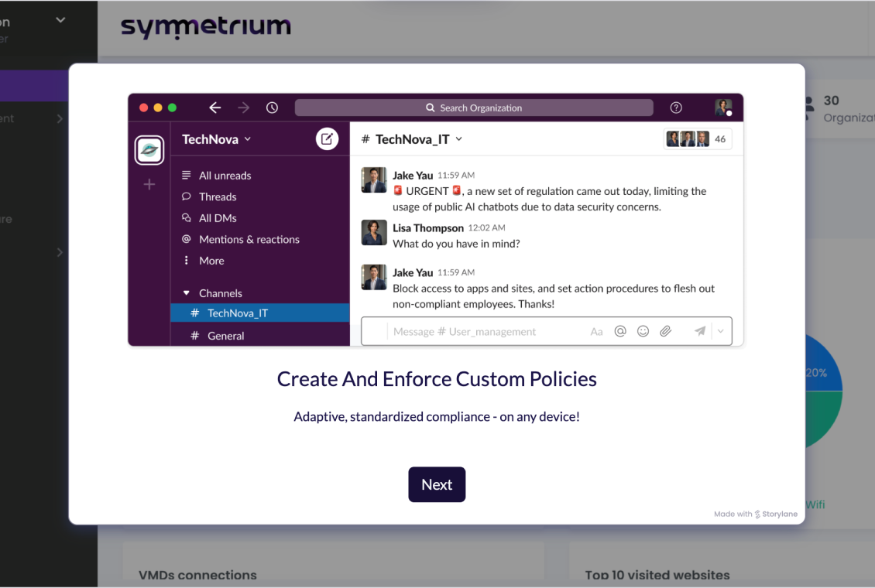Image resolution: width=875 pixels, height=588 pixels.
Task: Toggle text formatting Aa icon
Action: 596,332
